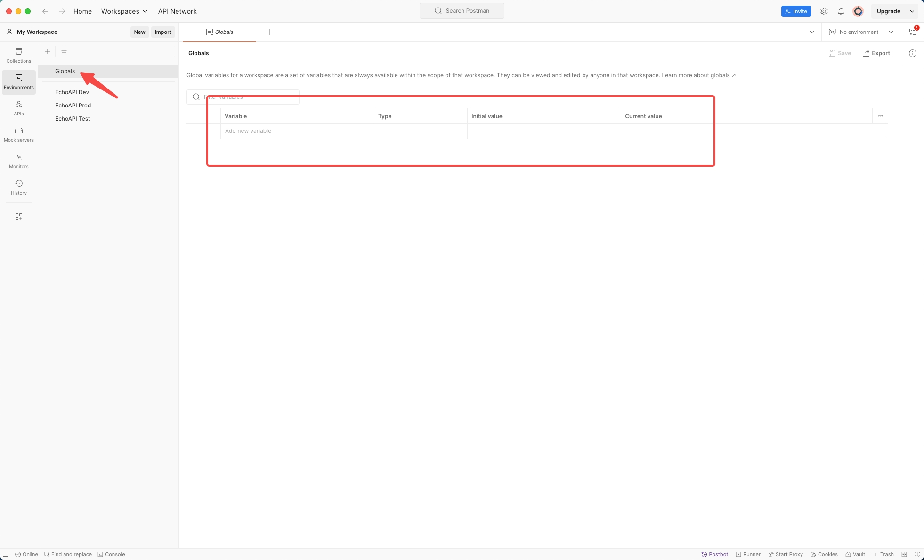Expand the Upgrade options chevron

click(x=912, y=11)
